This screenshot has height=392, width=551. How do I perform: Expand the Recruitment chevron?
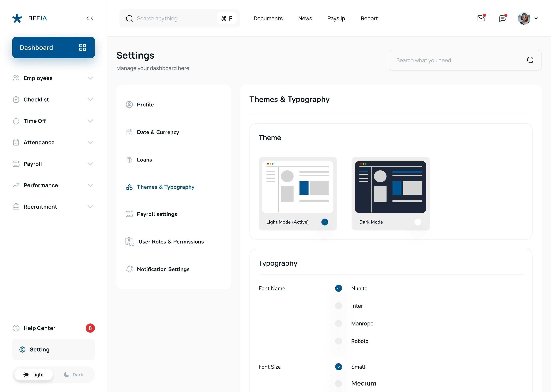tap(90, 207)
